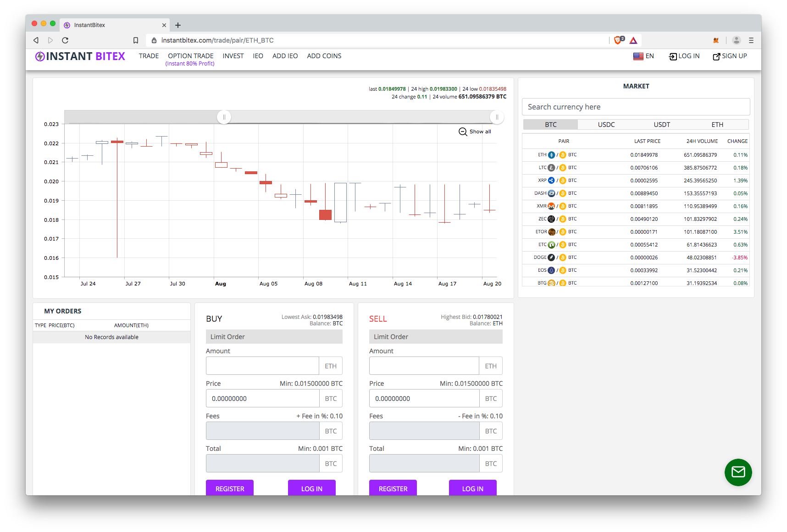Image resolution: width=787 pixels, height=532 pixels.
Task: Click the DOGE change value -3.85%
Action: point(740,258)
